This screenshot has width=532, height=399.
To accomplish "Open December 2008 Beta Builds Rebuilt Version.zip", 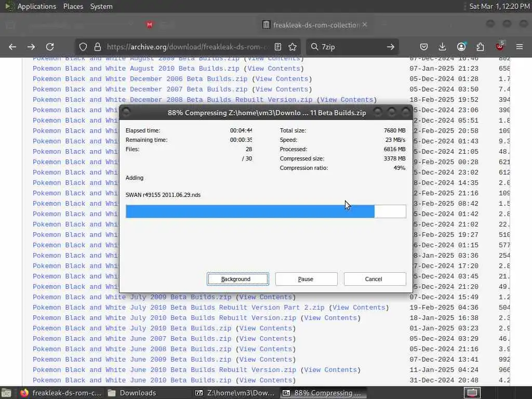I will [x=172, y=100].
